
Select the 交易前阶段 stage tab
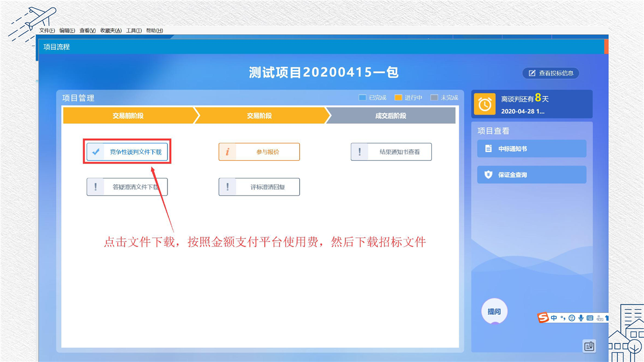click(x=128, y=116)
